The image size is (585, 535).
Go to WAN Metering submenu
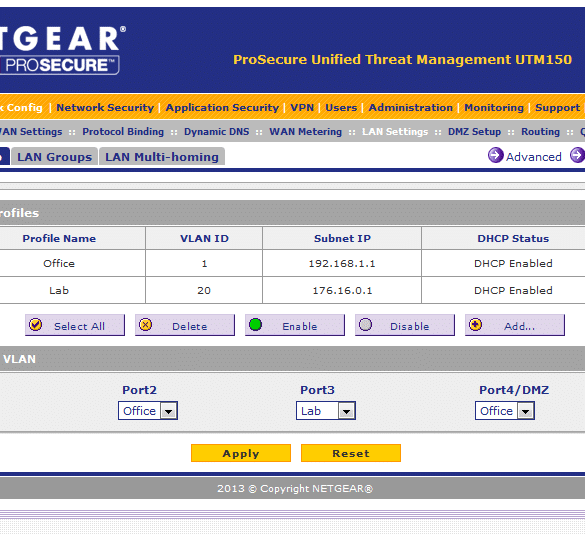tap(306, 132)
